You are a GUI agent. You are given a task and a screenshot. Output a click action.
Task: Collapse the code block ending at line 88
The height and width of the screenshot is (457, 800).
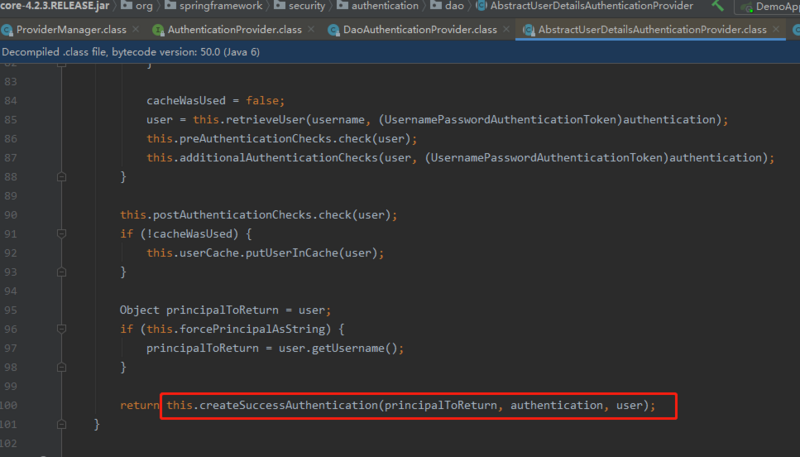[x=61, y=177]
